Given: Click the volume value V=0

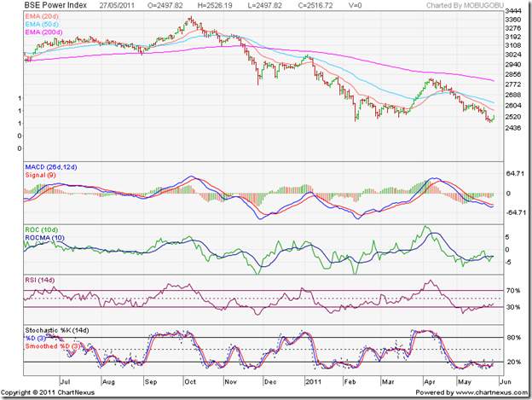Looking at the screenshot, I should 355,5.
